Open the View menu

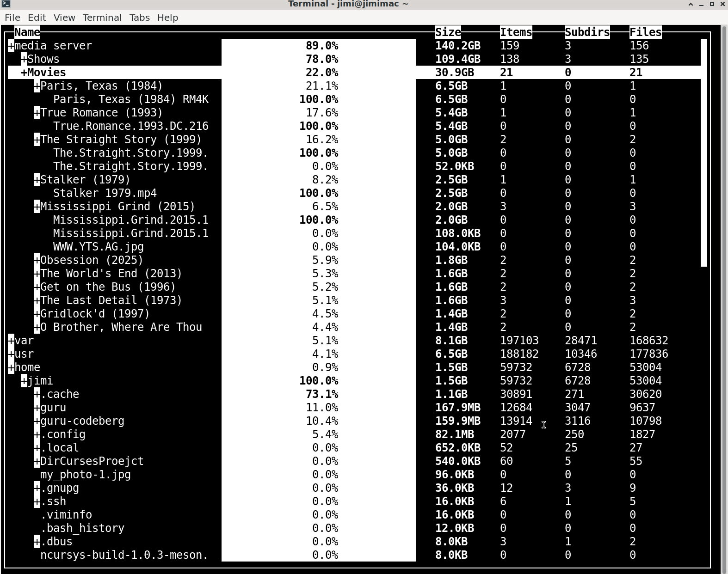[x=64, y=18]
